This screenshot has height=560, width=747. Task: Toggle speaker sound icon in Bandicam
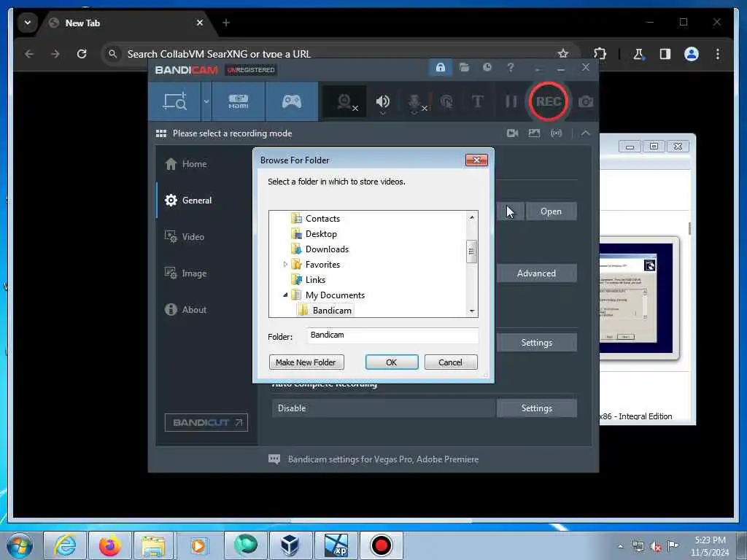[x=382, y=101]
